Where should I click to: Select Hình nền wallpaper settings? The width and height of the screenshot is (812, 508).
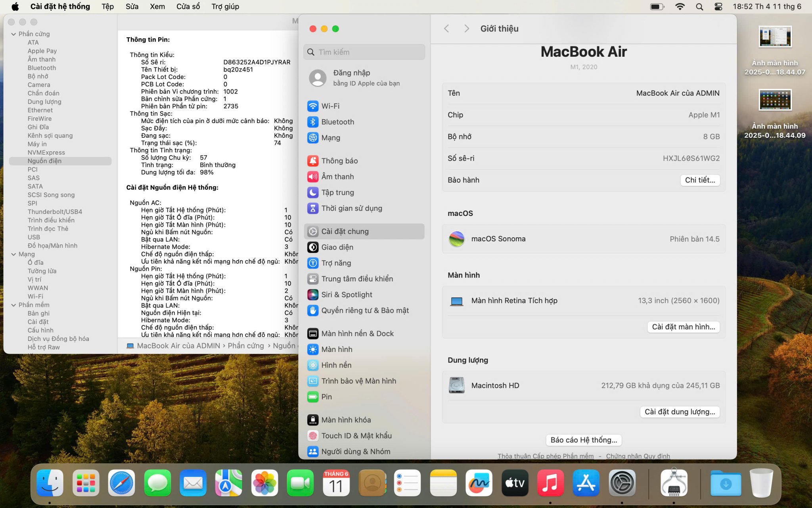pyautogui.click(x=364, y=366)
